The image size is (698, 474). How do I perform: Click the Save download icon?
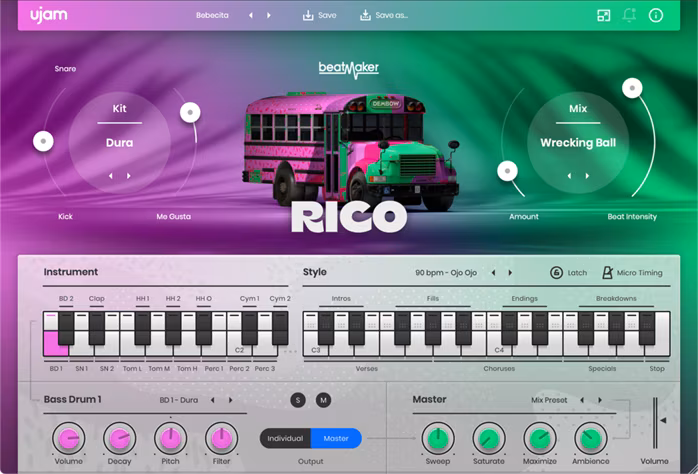coord(308,16)
